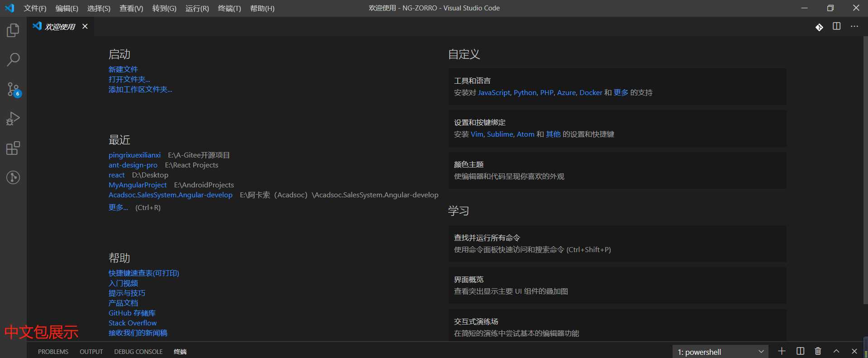Viewport: 868px width, 358px height.
Task: Install Atom keybindings link
Action: pyautogui.click(x=526, y=134)
